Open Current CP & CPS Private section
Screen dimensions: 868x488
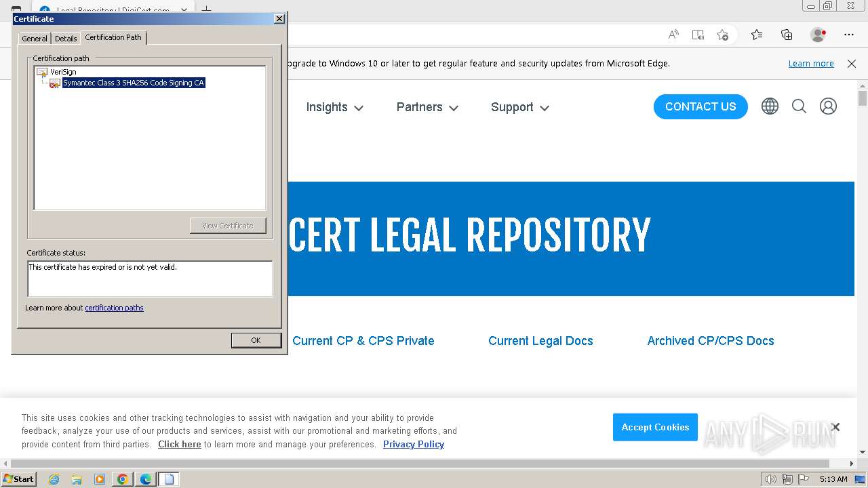tap(363, 341)
